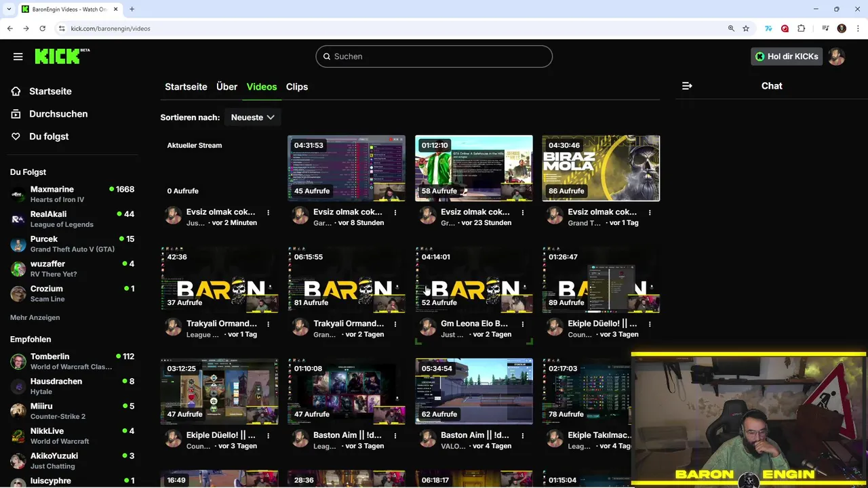
Task: Go back in the browser
Action: point(9,28)
